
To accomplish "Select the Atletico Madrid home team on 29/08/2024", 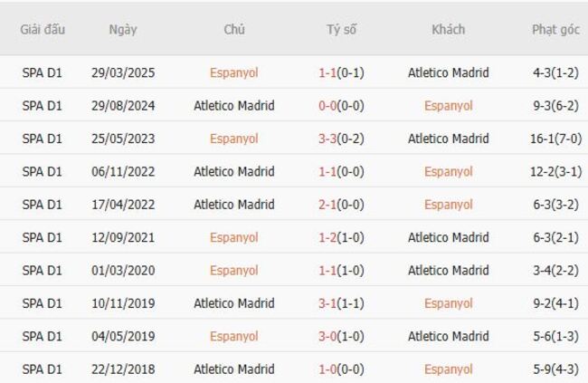I will point(233,105).
